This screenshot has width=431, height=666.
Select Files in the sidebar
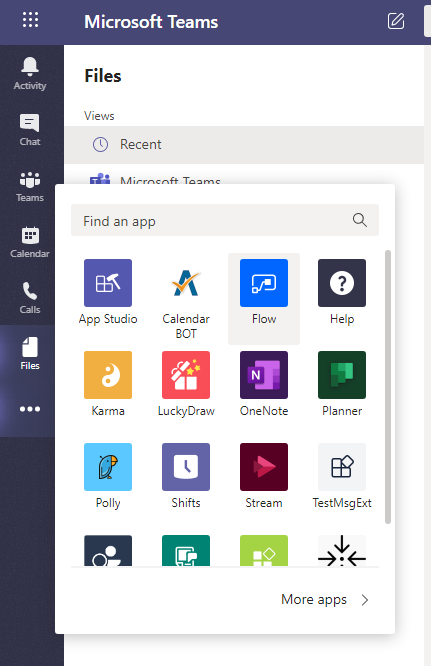(30, 353)
